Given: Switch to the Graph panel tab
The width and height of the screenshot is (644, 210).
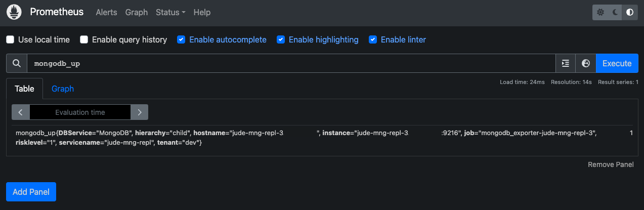Looking at the screenshot, I should tap(63, 89).
